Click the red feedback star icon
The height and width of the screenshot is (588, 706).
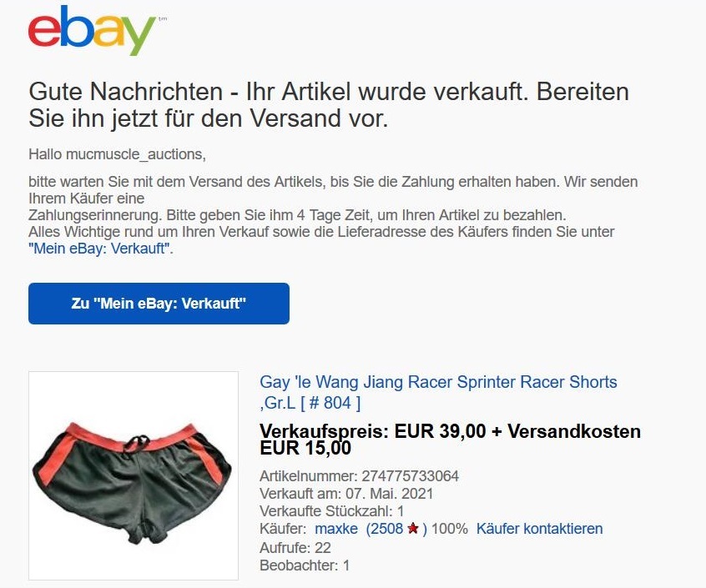(x=413, y=528)
